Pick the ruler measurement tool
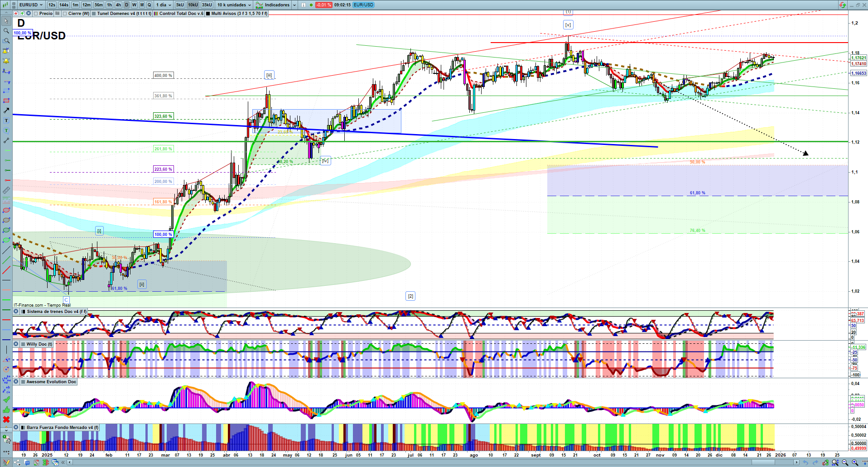868x467 pixels. pyautogui.click(x=6, y=190)
